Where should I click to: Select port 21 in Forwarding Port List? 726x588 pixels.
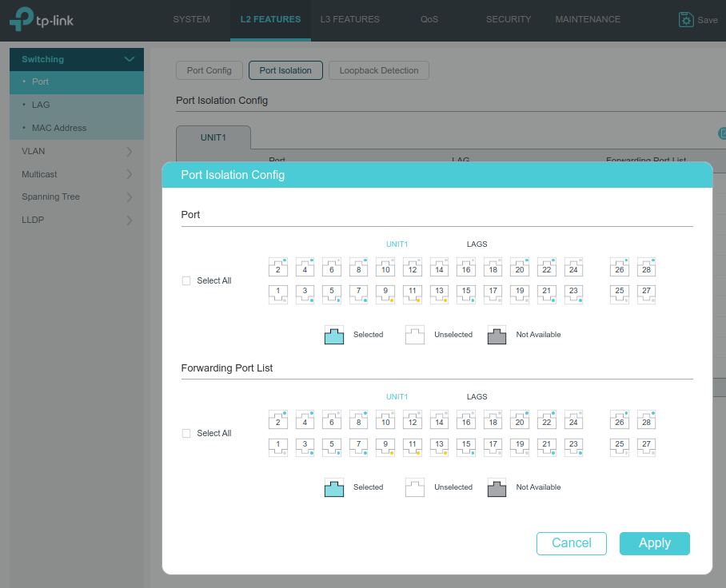(x=546, y=447)
